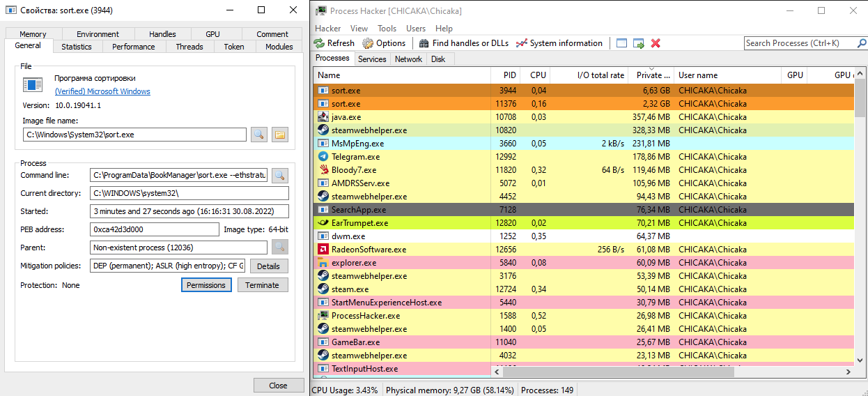
Task: Open the Environment tab in properties window
Action: (98, 34)
